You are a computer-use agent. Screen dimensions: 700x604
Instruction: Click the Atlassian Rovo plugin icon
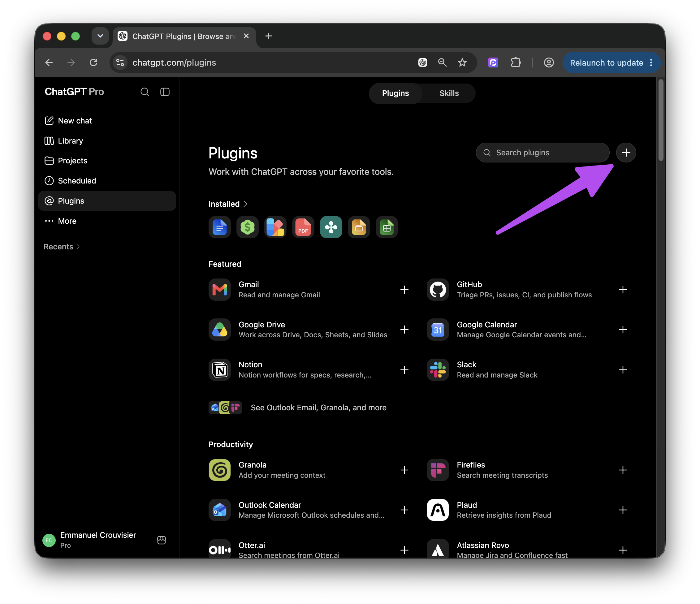[x=438, y=549]
